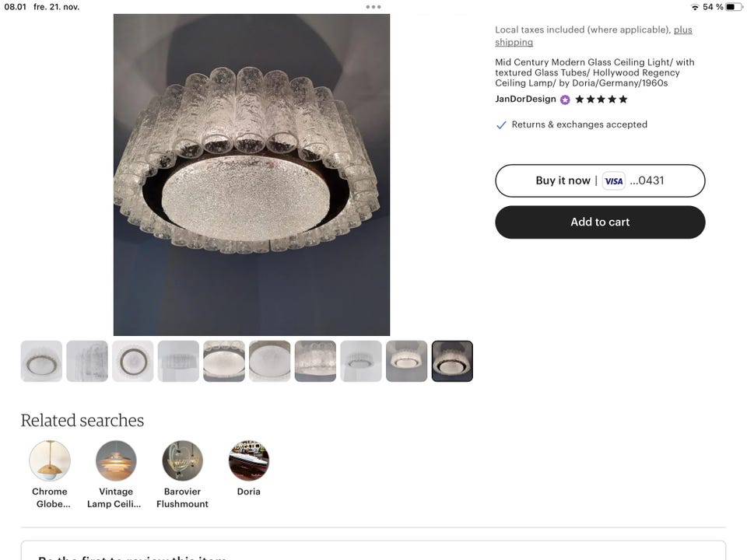Tap the five-star shop rating

coord(601,100)
